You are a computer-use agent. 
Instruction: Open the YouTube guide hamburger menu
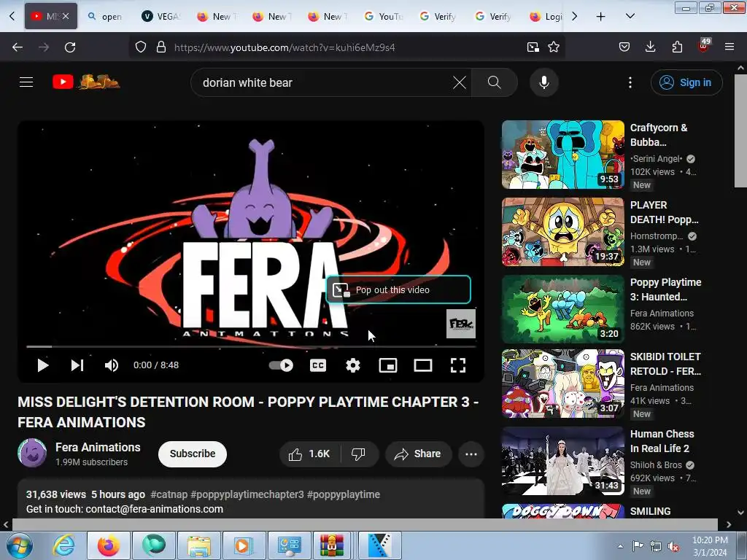[x=26, y=82]
